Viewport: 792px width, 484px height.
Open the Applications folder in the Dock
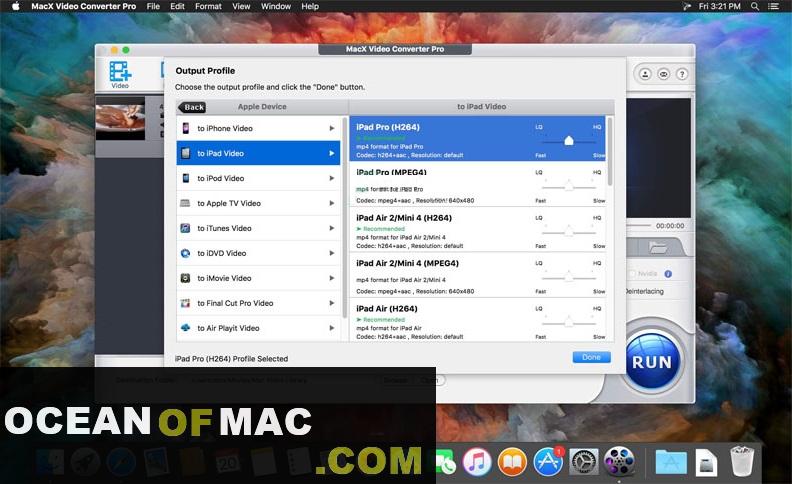click(671, 462)
